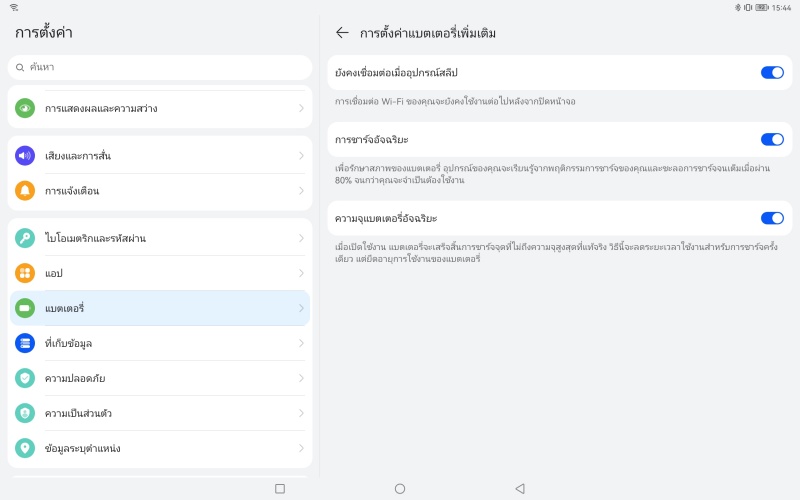Viewport: 800px width, 500px height.
Task: Tap the Wi-Fi status icon
Action: click(x=14, y=7)
